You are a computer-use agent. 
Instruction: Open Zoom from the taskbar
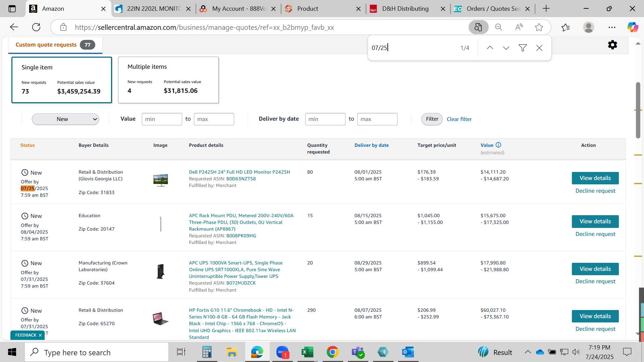[282, 352]
